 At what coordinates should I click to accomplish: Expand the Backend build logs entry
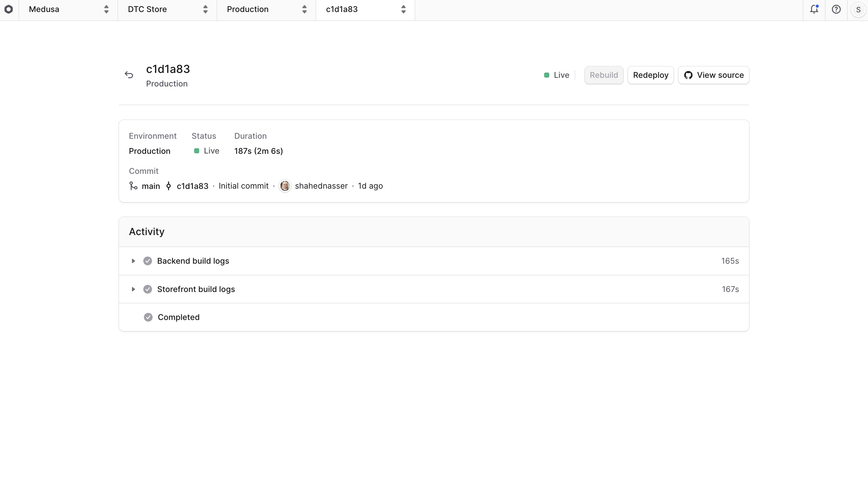pyautogui.click(x=133, y=261)
